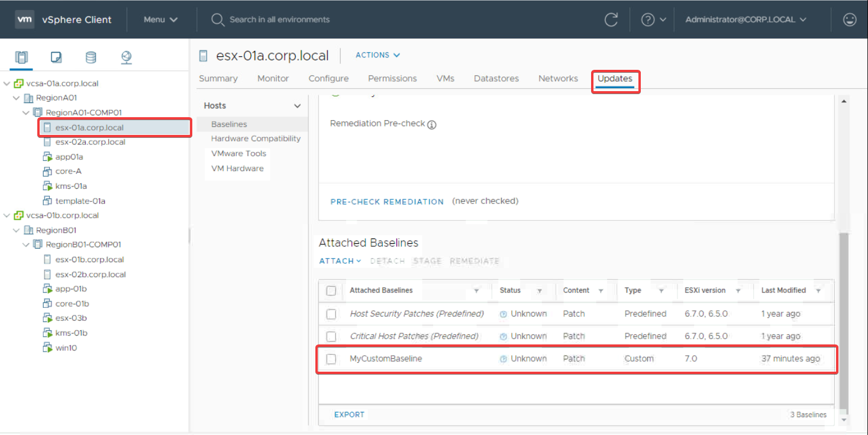Select VMware Tools in side menu

point(238,153)
